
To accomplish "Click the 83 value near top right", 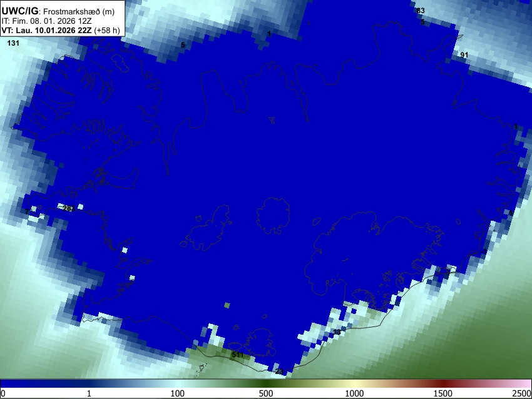I will (x=421, y=11).
